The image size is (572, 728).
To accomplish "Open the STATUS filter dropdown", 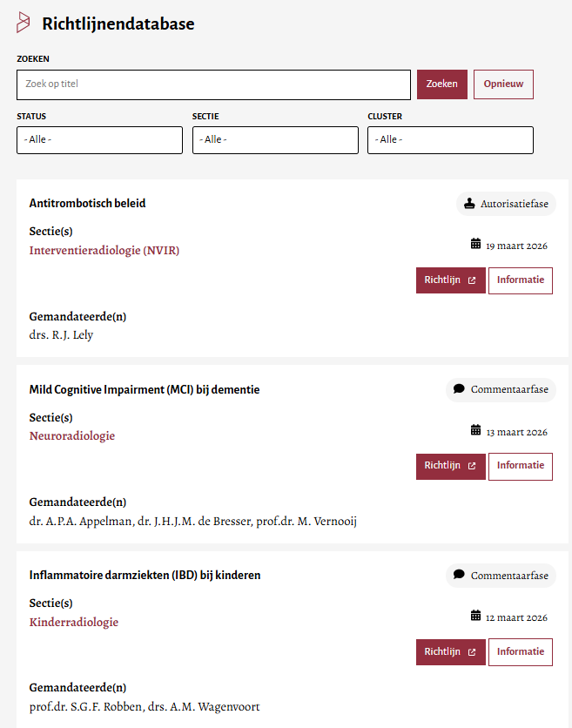I will pyautogui.click(x=99, y=139).
